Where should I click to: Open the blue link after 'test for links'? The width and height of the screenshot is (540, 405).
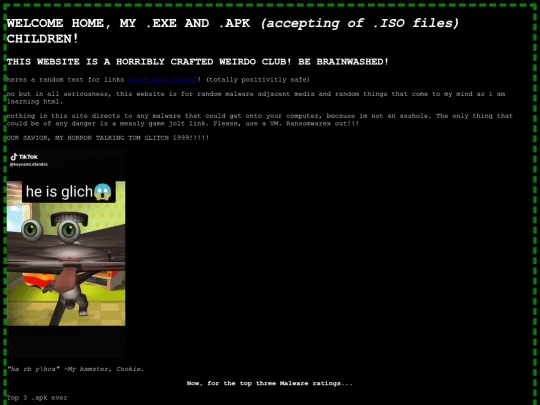tap(162, 80)
